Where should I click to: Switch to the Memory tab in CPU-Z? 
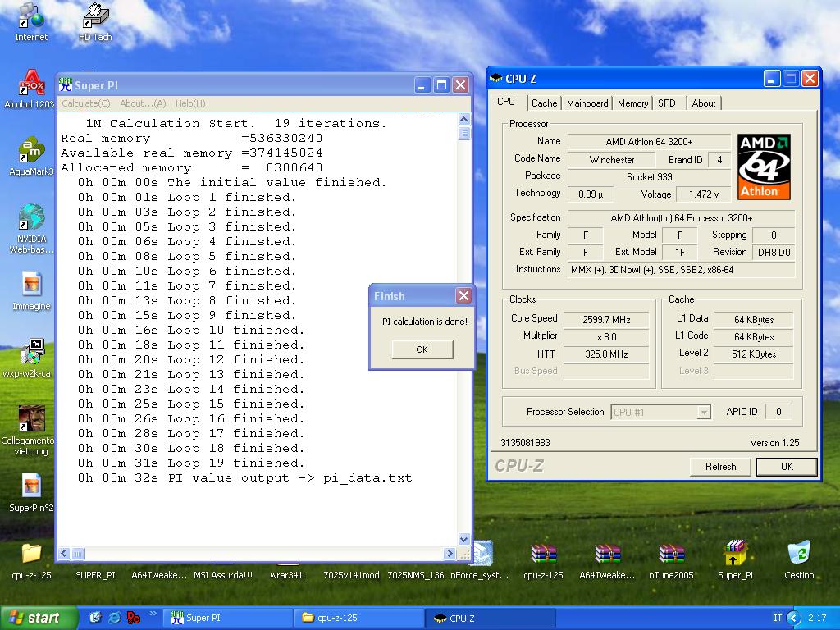[x=632, y=103]
